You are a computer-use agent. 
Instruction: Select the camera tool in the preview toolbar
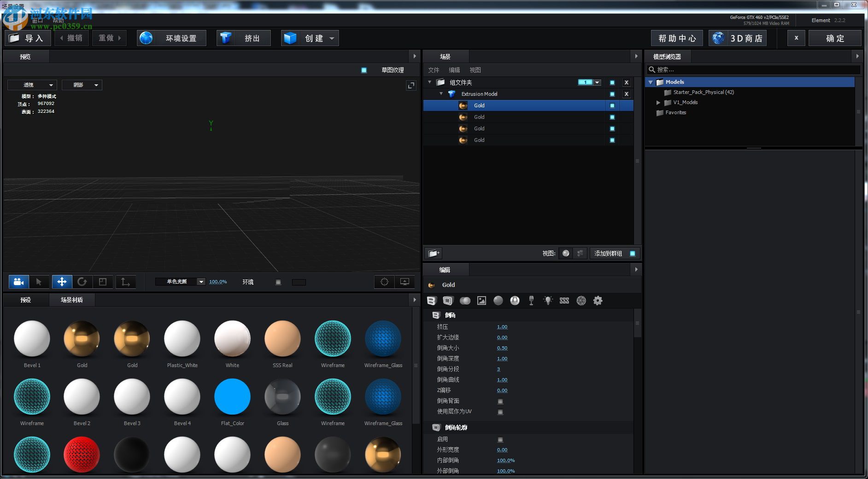[x=18, y=281]
